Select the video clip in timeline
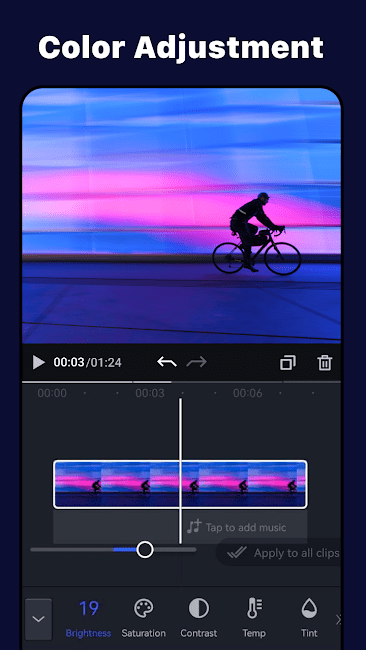 [180, 484]
